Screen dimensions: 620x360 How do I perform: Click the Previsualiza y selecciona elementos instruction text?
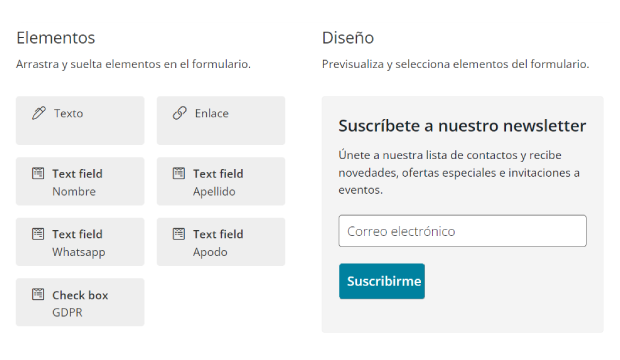coord(455,64)
